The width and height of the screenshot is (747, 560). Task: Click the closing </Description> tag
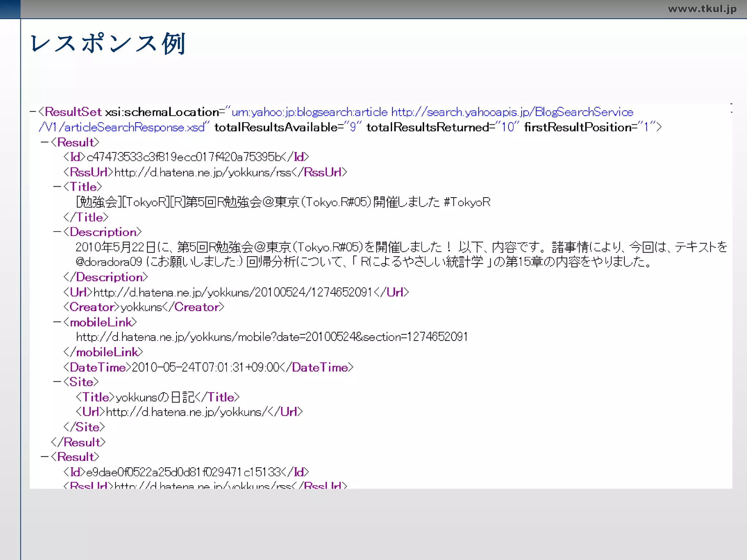pyautogui.click(x=106, y=277)
